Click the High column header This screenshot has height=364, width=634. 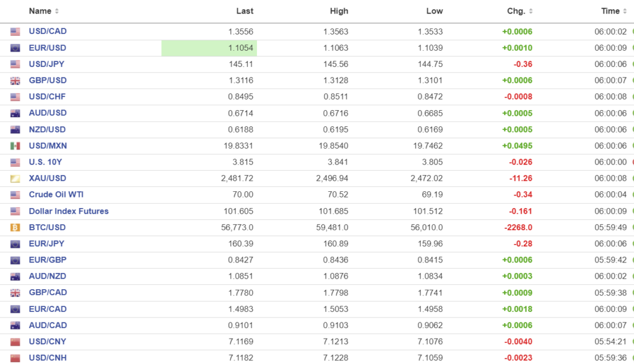(339, 11)
